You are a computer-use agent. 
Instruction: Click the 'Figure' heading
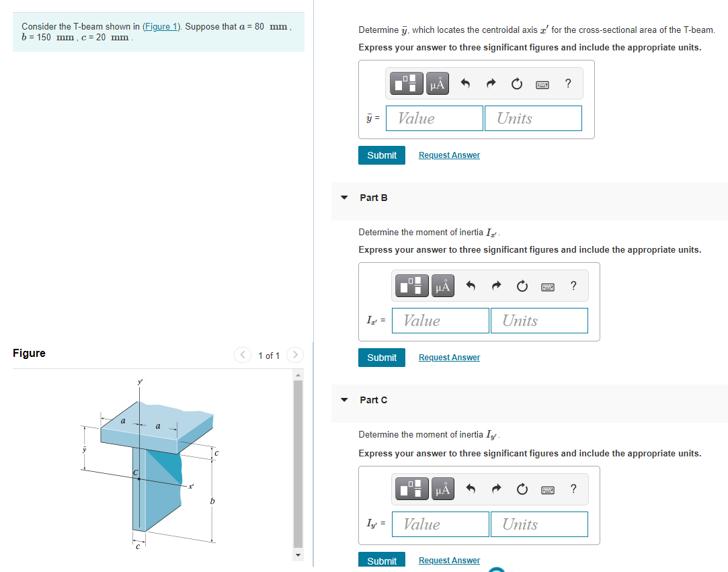[30, 354]
